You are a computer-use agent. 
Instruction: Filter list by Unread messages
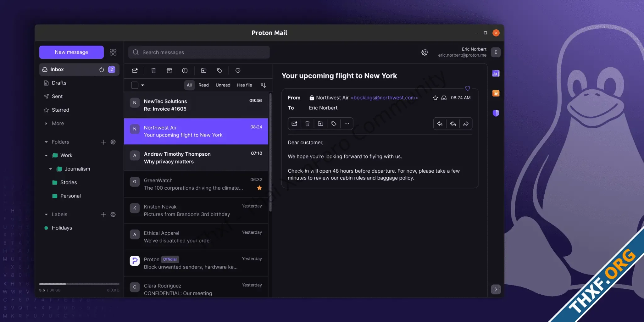coord(223,85)
